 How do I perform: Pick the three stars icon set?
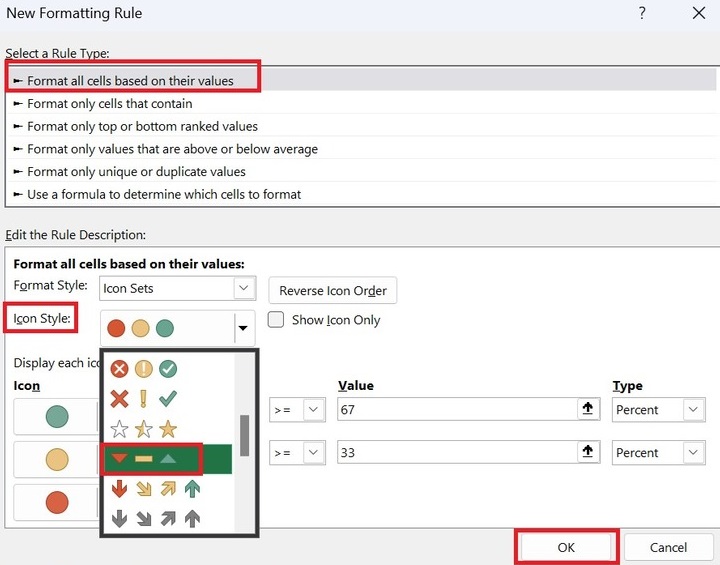point(143,430)
